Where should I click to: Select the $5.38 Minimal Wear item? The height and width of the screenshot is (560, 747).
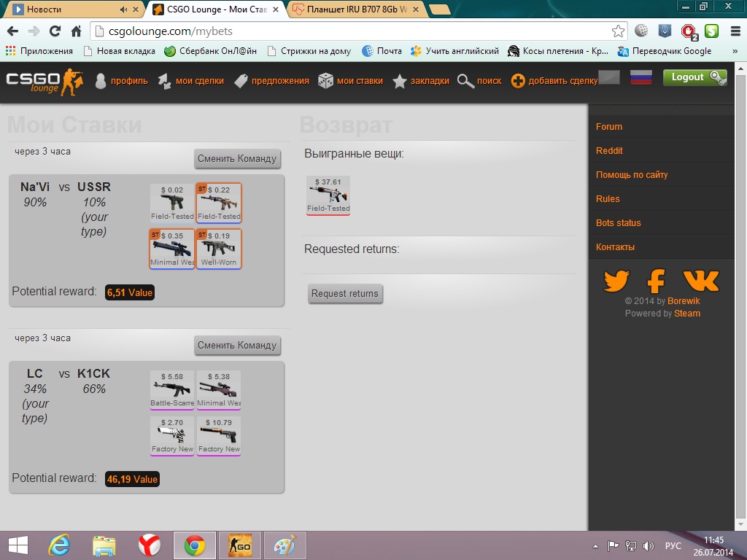(219, 389)
